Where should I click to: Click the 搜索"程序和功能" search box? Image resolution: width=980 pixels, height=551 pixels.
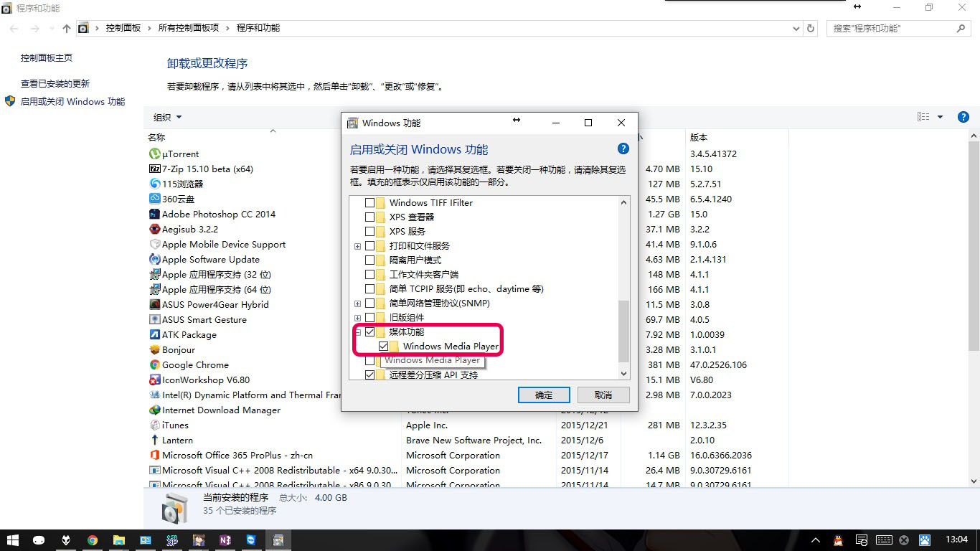click(899, 28)
